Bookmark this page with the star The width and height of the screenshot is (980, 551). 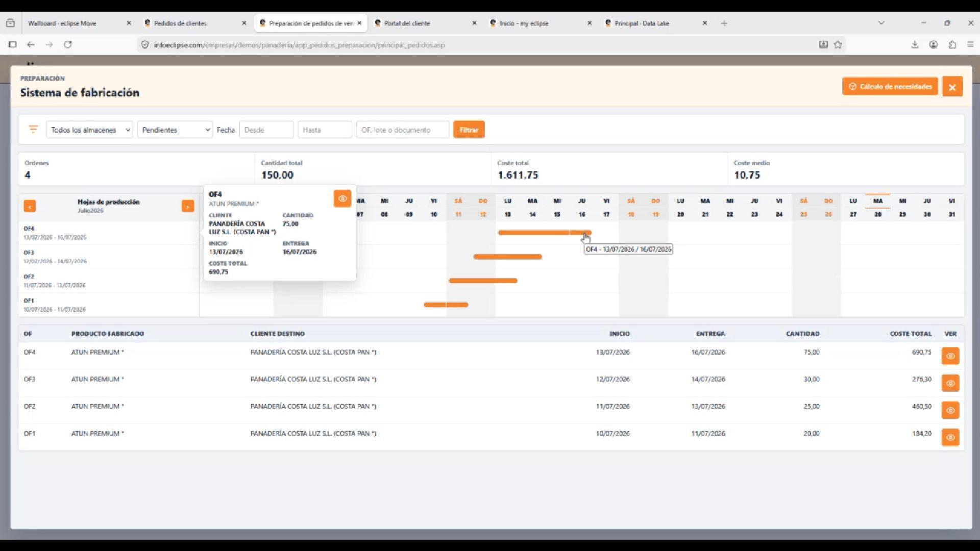coord(838,45)
